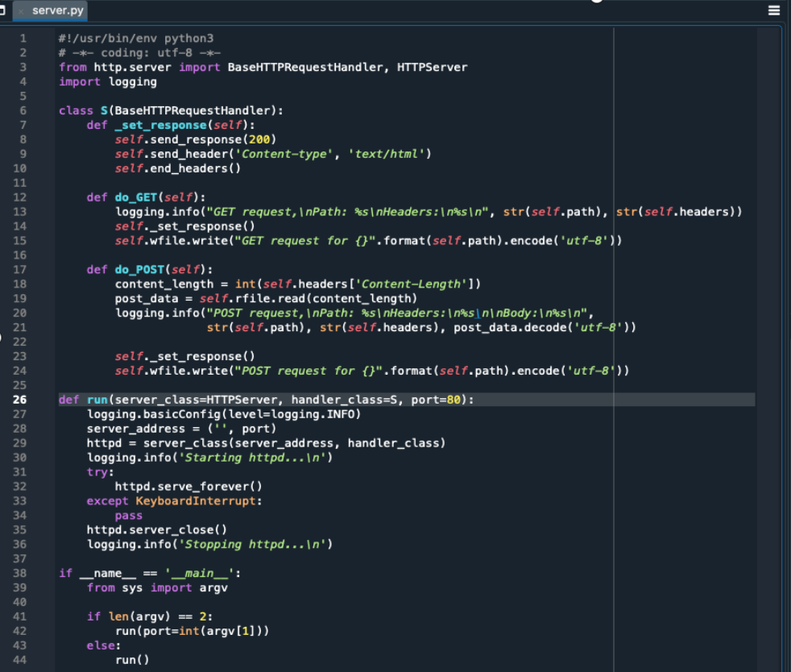Click 'httpd.server_close()' call
The width and height of the screenshot is (791, 672).
coord(156,529)
